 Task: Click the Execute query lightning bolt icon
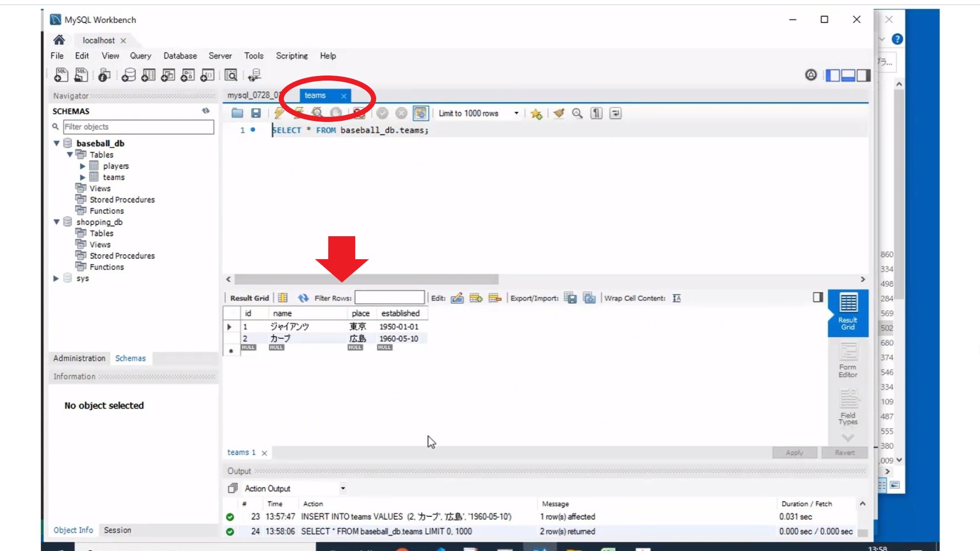(x=279, y=113)
